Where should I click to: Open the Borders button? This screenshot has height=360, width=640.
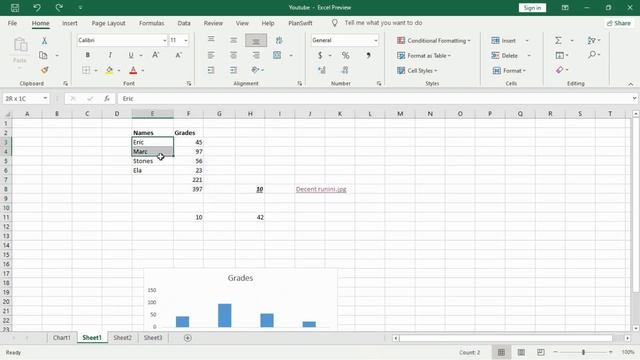pos(86,70)
